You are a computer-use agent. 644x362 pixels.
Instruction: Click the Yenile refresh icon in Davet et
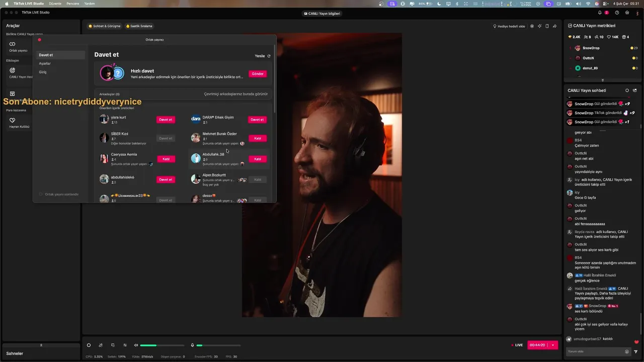coord(269,56)
